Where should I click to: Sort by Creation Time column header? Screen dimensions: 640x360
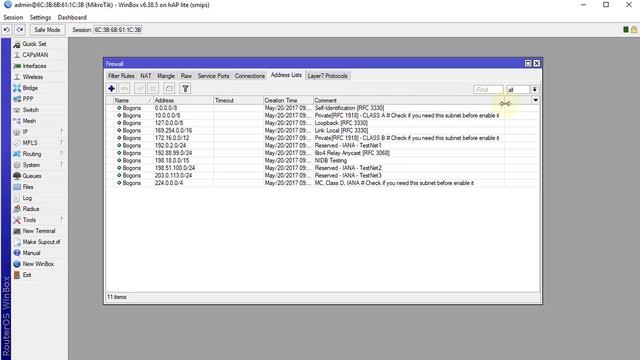pyautogui.click(x=288, y=100)
